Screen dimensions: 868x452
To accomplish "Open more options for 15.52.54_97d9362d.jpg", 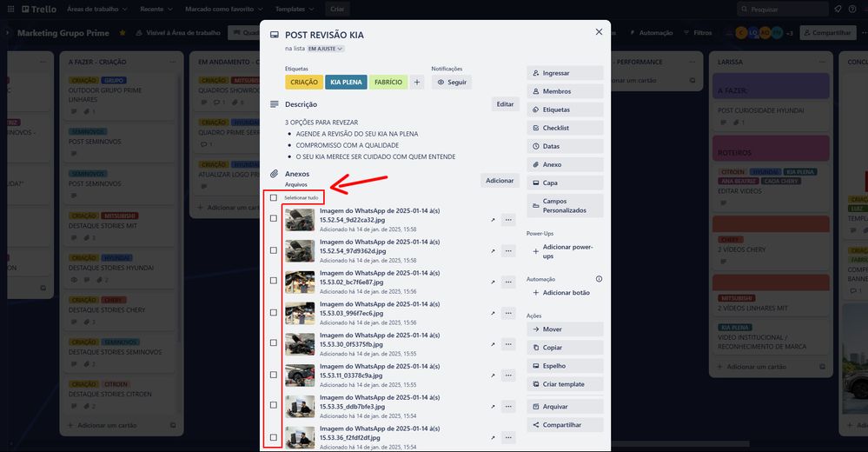I will pos(508,251).
